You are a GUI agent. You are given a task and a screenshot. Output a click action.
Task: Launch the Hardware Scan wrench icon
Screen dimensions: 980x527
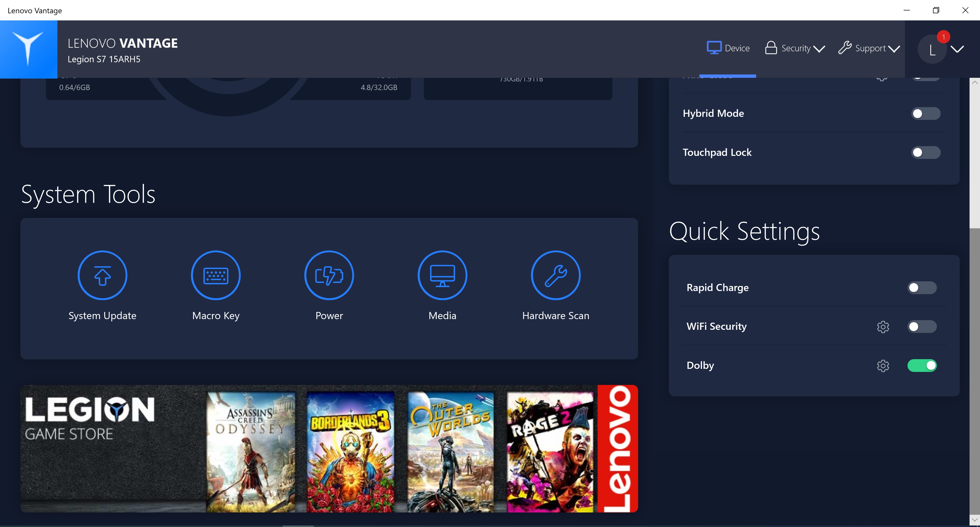click(556, 275)
